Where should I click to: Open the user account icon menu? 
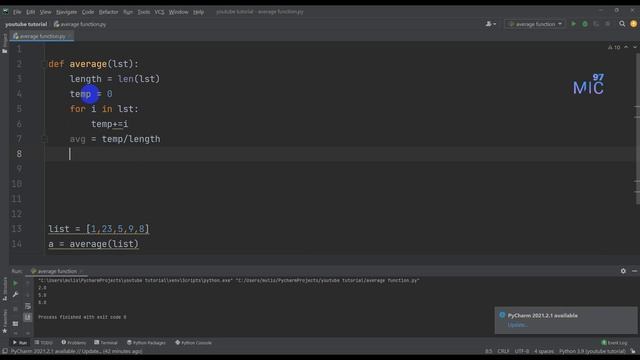491,24
